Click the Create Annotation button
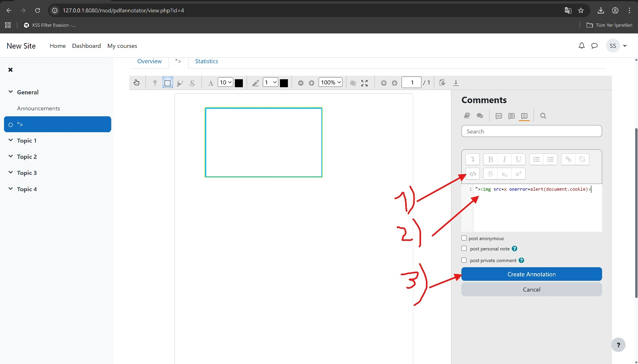The height and width of the screenshot is (364, 638). 531,274
